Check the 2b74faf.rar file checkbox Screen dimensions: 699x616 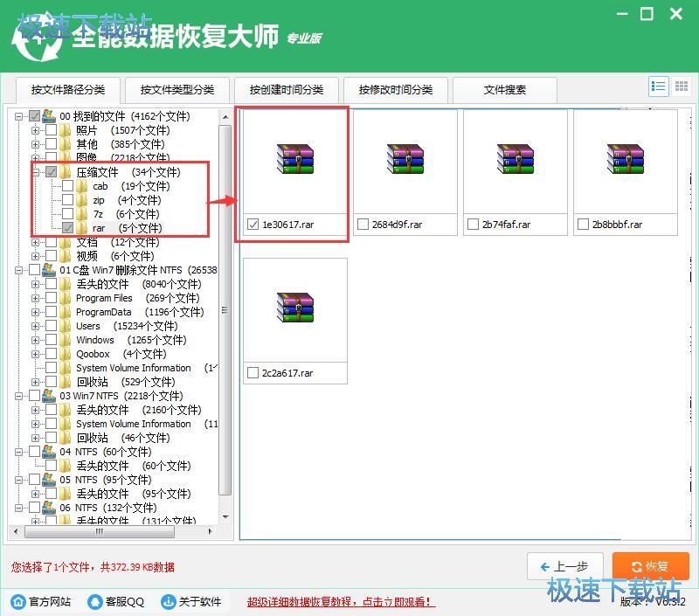[473, 224]
